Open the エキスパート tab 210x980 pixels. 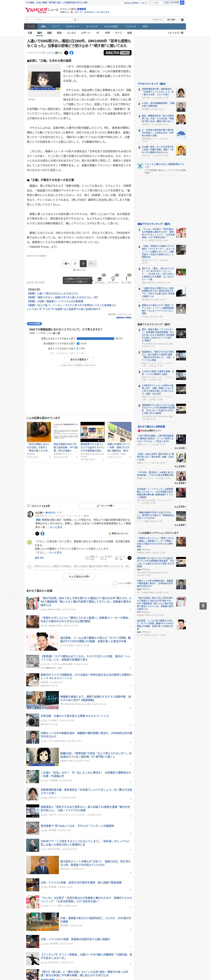[72, 26]
